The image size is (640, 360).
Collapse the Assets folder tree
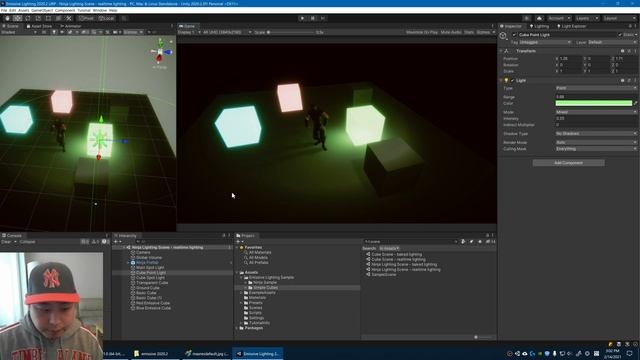(238, 273)
